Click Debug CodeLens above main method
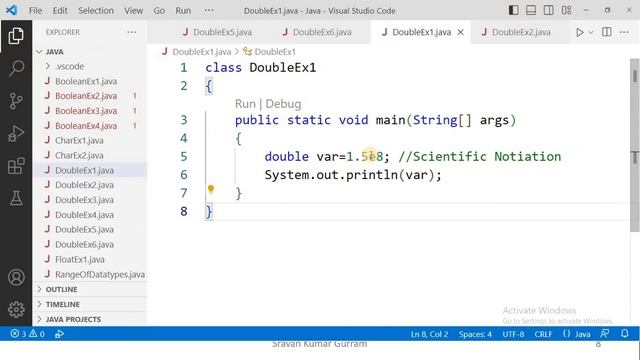 point(283,104)
